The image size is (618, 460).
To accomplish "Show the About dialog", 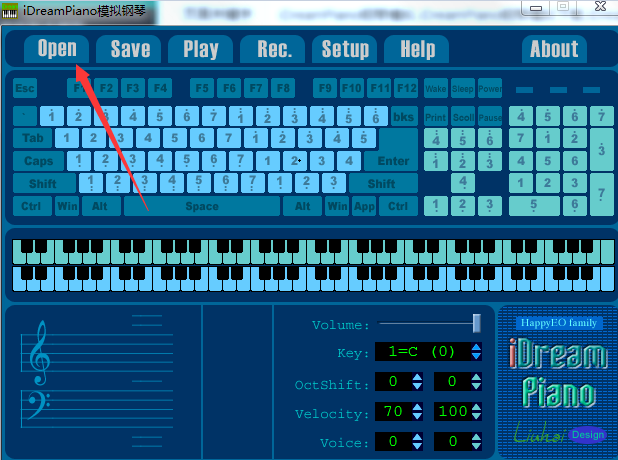I will (x=554, y=49).
